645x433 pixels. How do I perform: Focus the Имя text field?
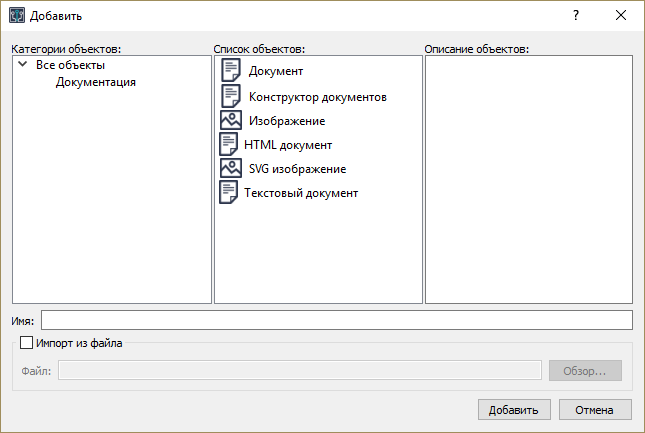pos(336,320)
